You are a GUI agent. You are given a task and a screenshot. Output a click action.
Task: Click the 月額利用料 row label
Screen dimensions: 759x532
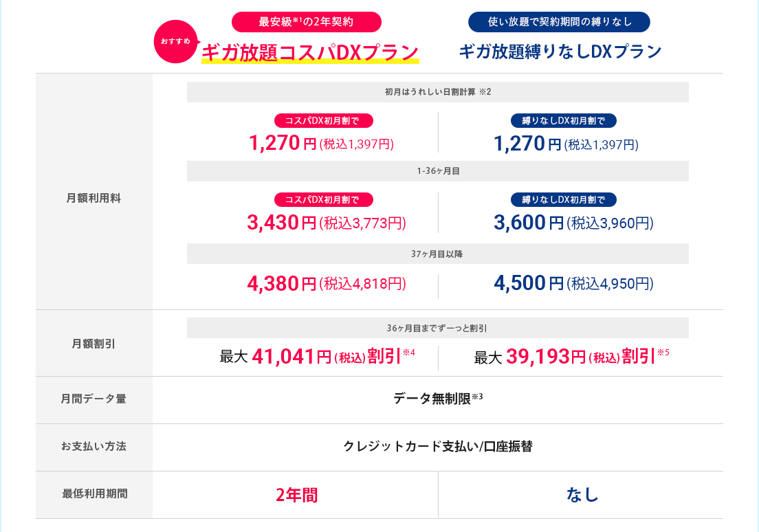click(x=93, y=198)
